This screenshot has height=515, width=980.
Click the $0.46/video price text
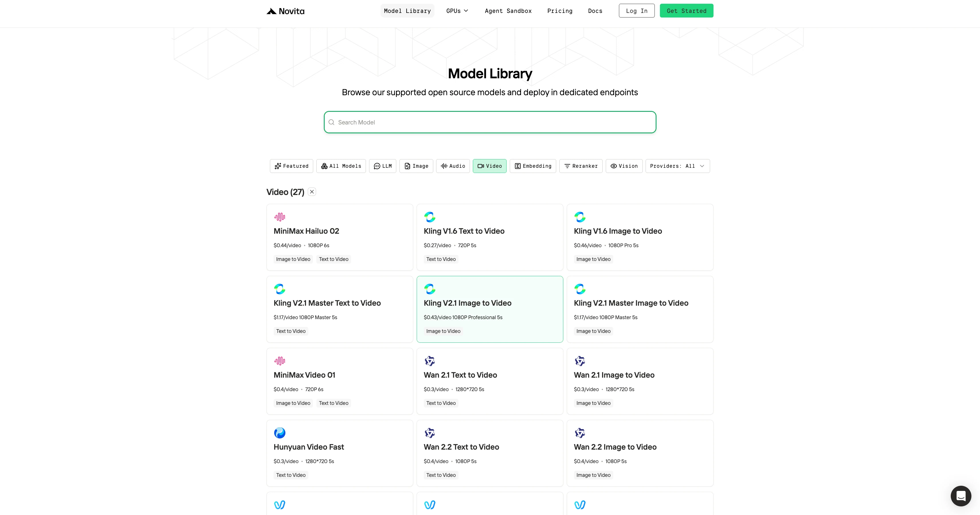click(587, 245)
